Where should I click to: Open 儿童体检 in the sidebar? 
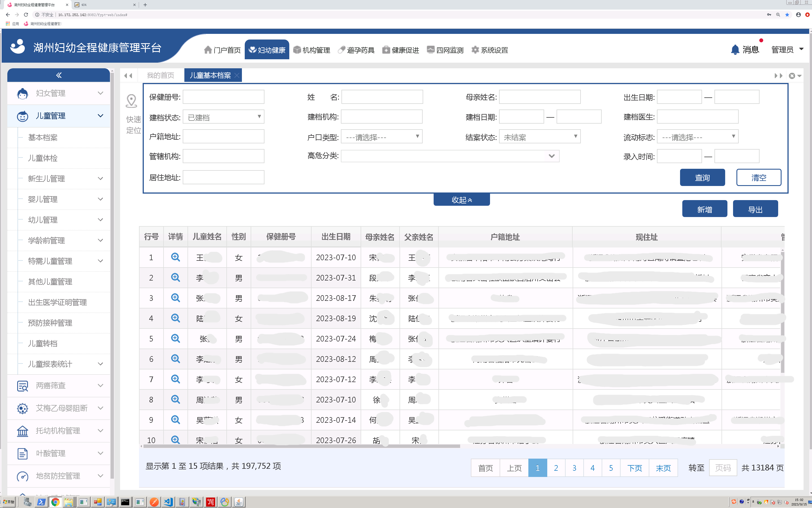coord(43,158)
